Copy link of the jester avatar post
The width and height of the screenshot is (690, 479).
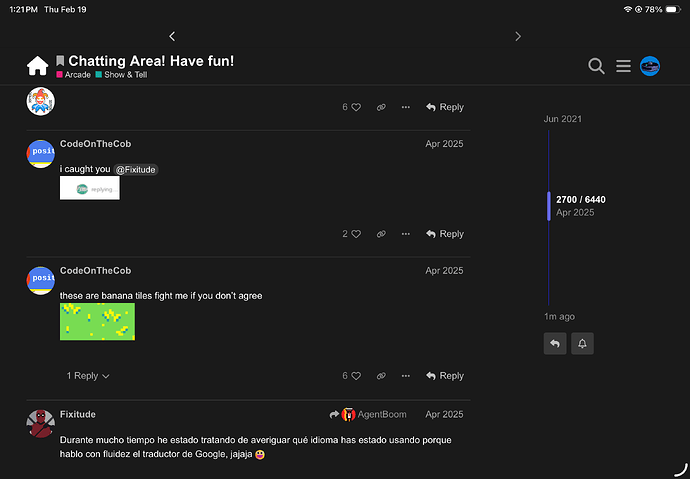point(381,107)
